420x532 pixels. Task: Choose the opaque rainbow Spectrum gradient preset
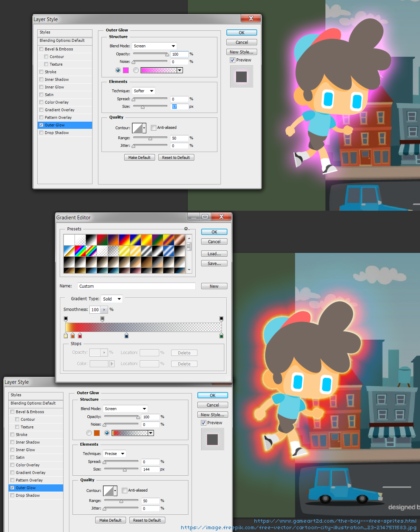[x=80, y=251]
